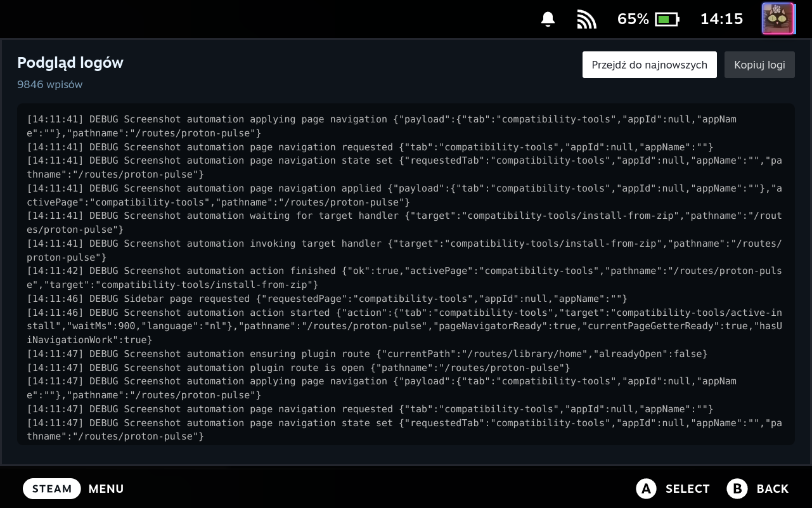Click the MENU label next to STEAM

coord(106,488)
